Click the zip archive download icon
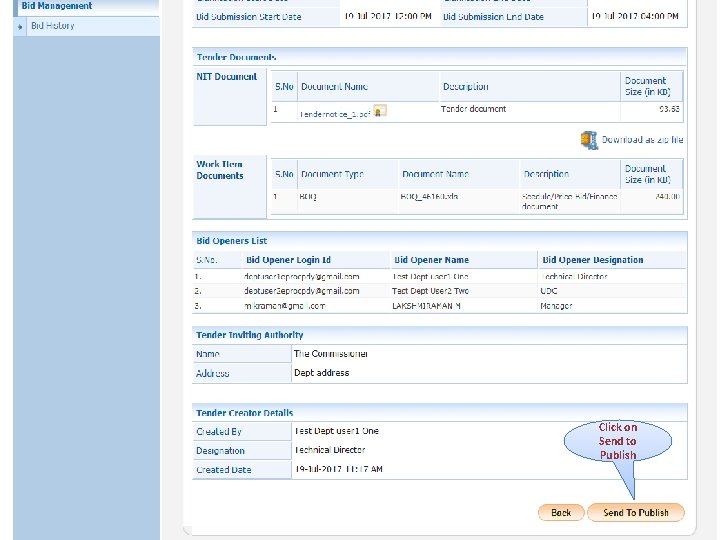Image resolution: width=720 pixels, height=540 pixels. pos(589,140)
